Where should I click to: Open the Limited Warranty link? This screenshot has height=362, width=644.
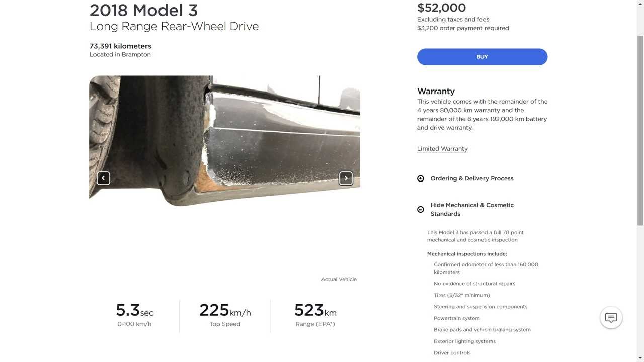point(442,149)
